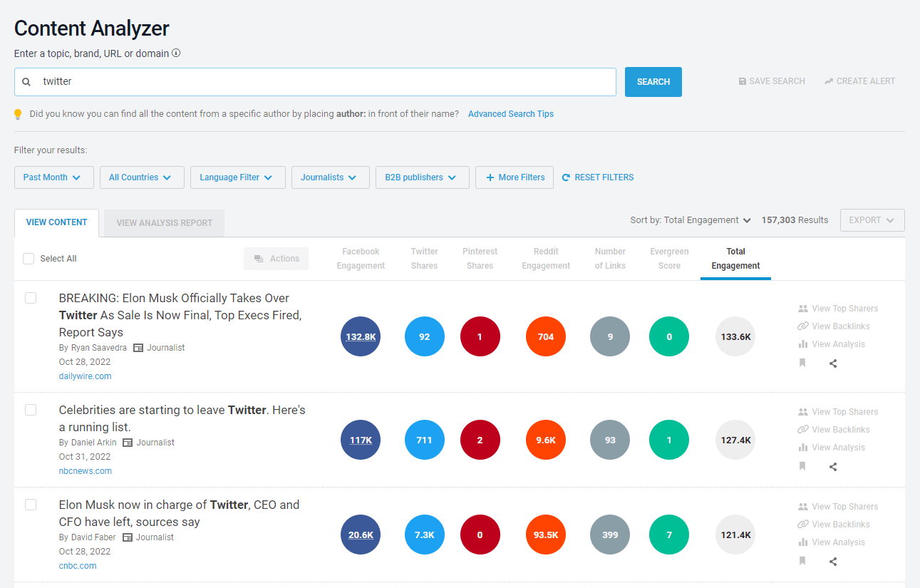
Task: Click author name Ryan Saavedra
Action: pos(99,348)
